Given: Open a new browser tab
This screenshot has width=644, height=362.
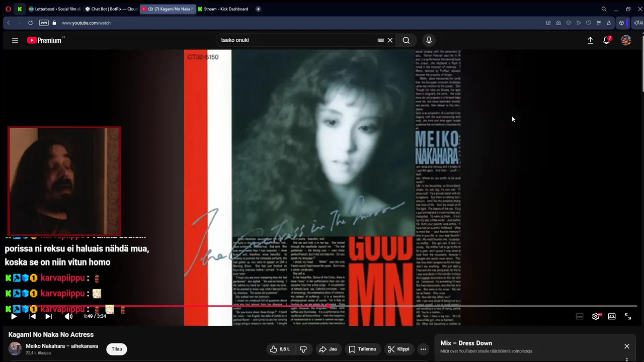Looking at the screenshot, I should (258, 9).
